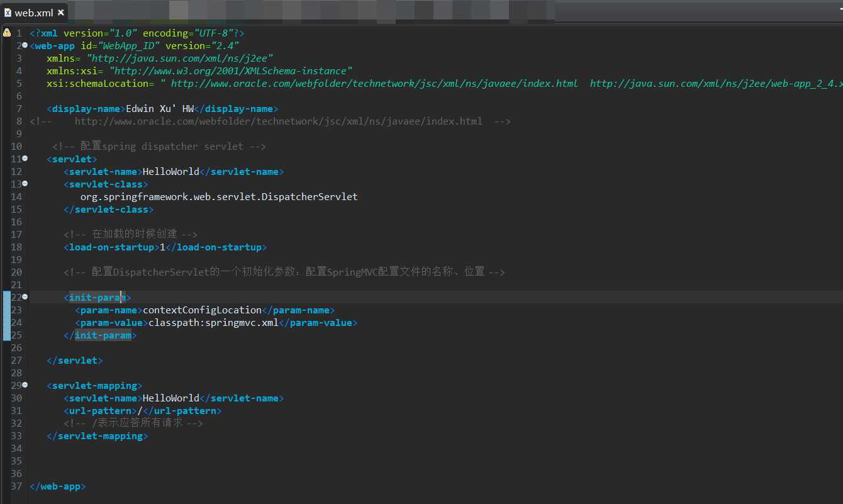Collapse the servlet element at line 11
The height and width of the screenshot is (504, 843).
tap(25, 159)
